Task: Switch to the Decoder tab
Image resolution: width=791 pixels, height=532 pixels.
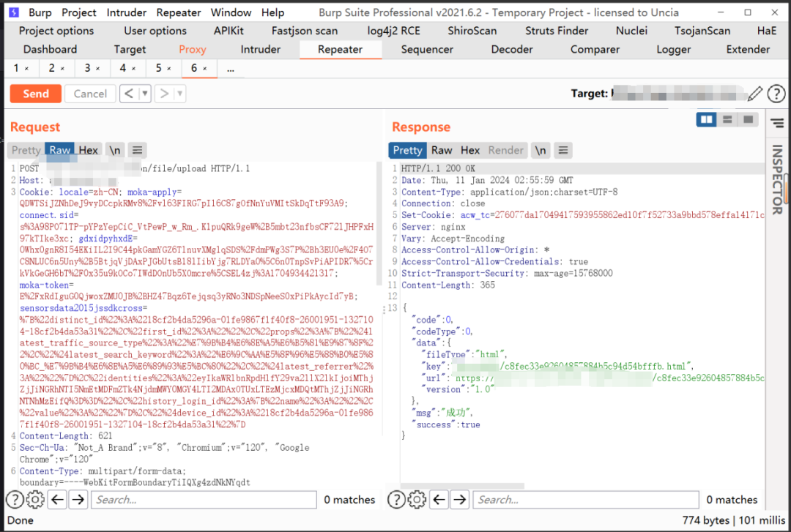Action: point(511,50)
